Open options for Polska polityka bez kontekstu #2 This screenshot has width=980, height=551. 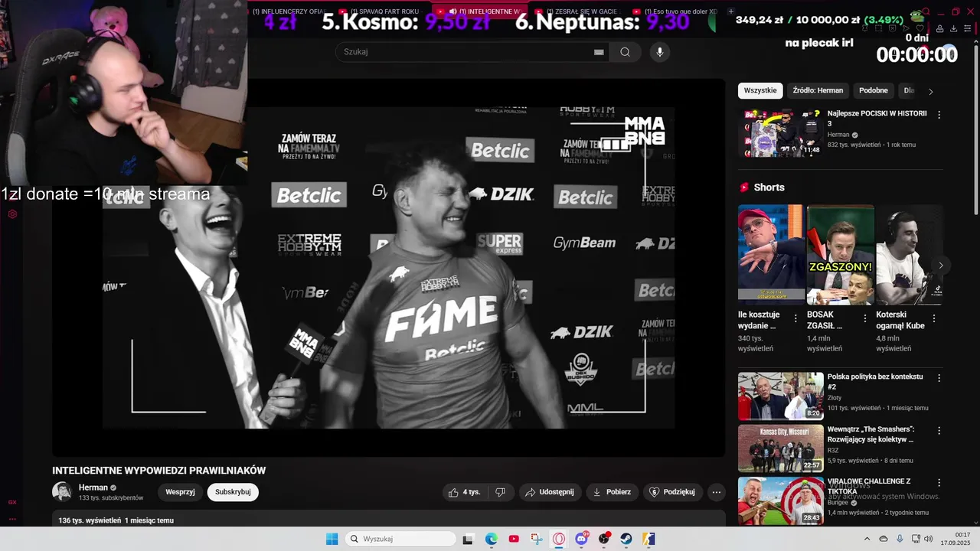coord(939,378)
